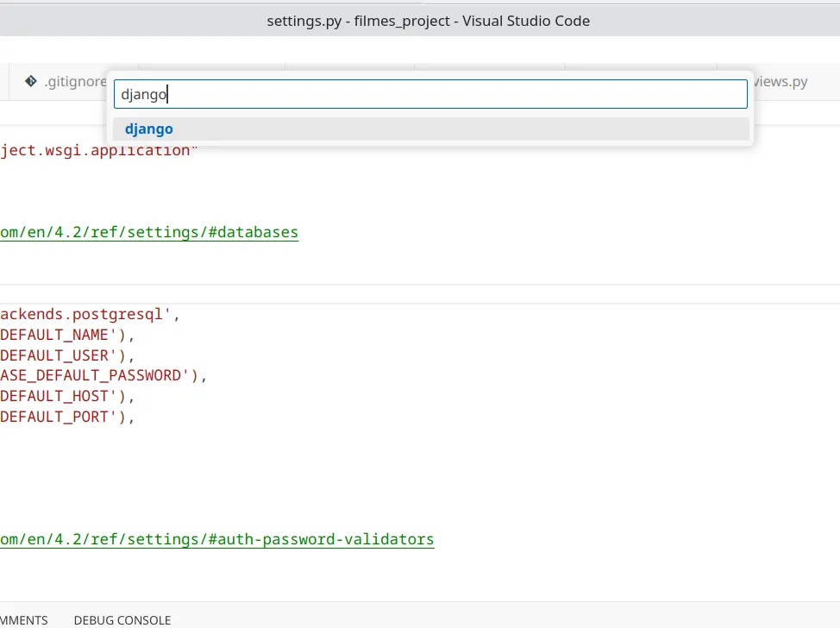Place cursor on the DEFAULT_USER line
The width and height of the screenshot is (840, 628).
[67, 355]
